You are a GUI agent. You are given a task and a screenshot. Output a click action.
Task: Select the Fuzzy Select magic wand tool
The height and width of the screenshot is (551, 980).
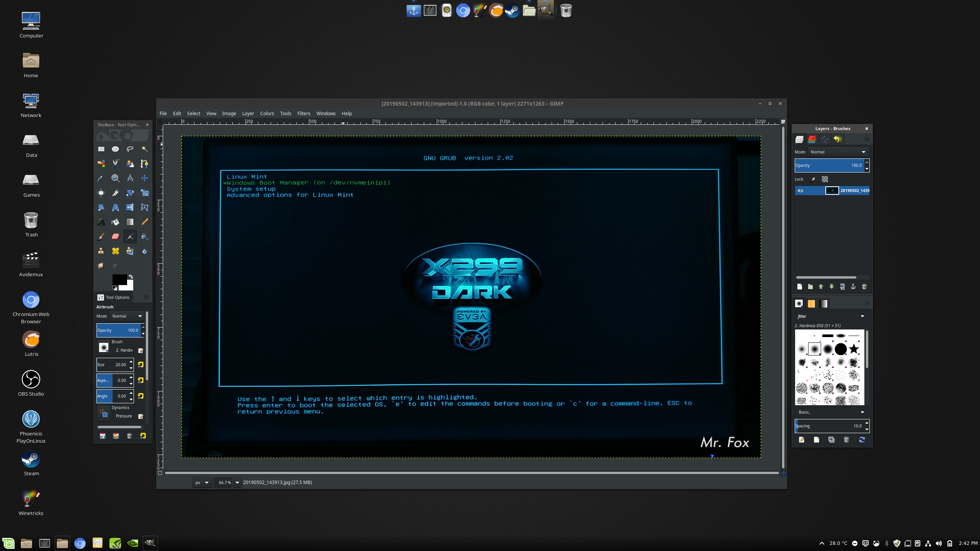tap(144, 149)
